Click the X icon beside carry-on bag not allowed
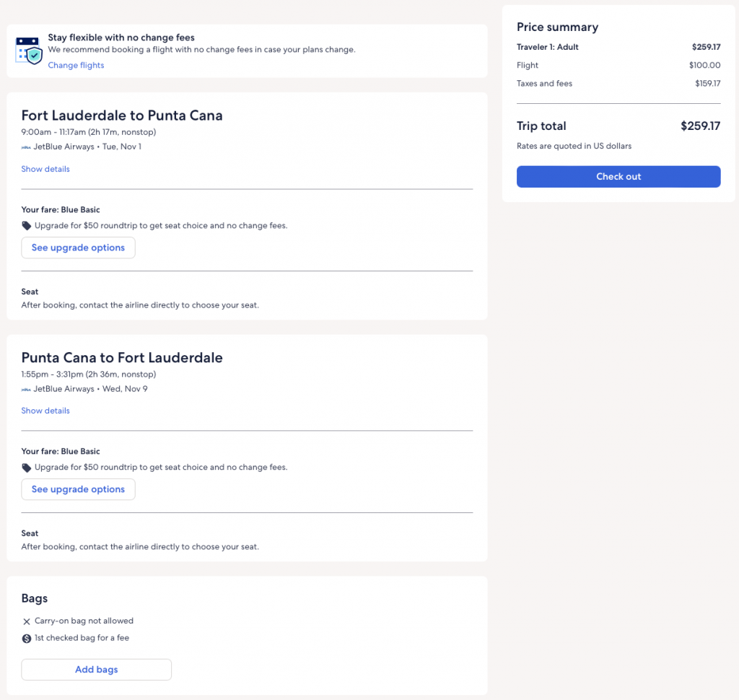This screenshot has height=700, width=739. [27, 621]
